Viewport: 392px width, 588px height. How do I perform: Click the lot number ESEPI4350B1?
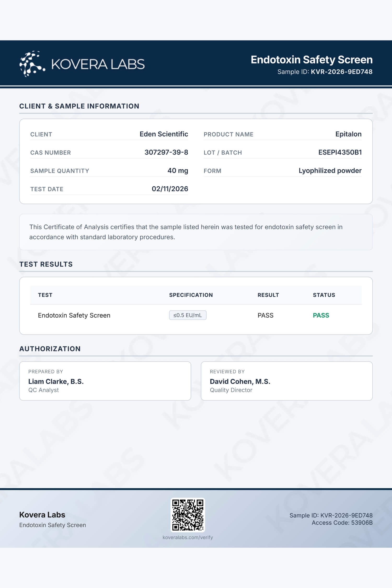coord(340,152)
